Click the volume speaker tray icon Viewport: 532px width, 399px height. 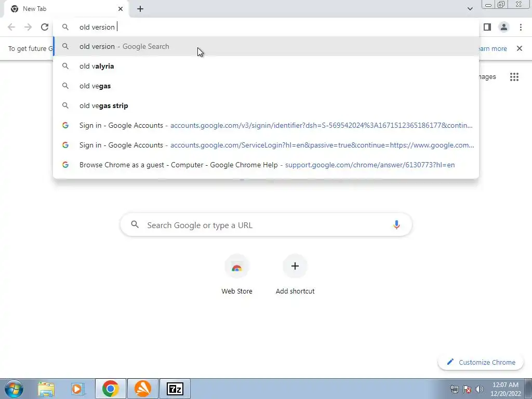(x=479, y=389)
